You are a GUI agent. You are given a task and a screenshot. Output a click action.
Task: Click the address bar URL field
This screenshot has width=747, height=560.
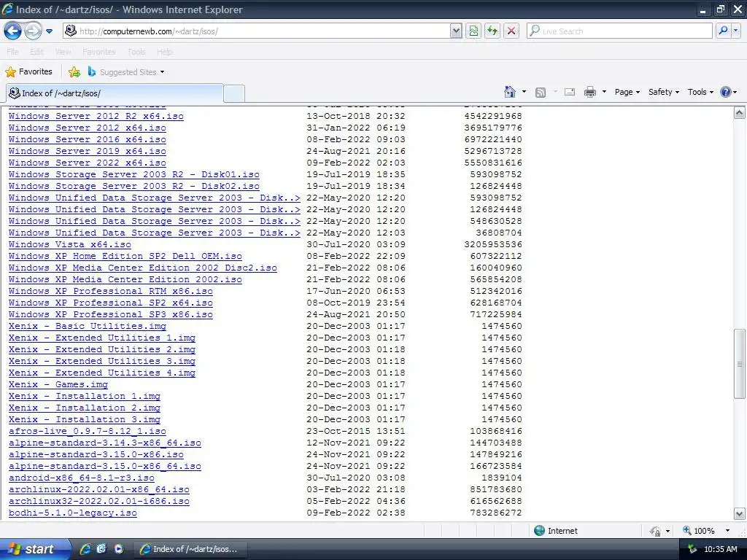pyautogui.click(x=258, y=31)
